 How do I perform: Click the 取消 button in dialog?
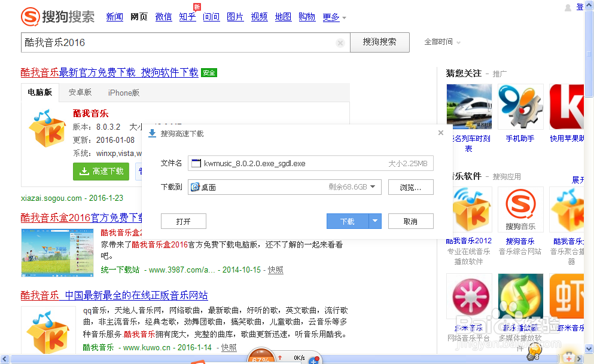[x=410, y=221]
